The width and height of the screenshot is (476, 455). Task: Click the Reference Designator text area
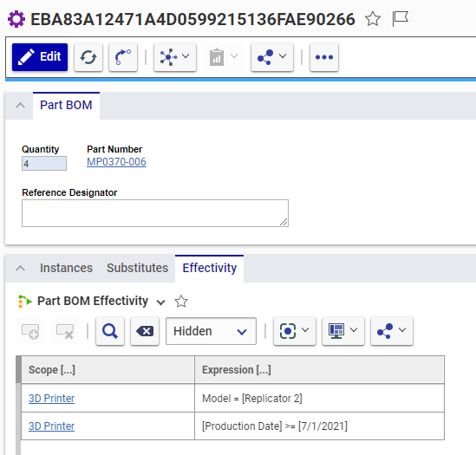[155, 213]
